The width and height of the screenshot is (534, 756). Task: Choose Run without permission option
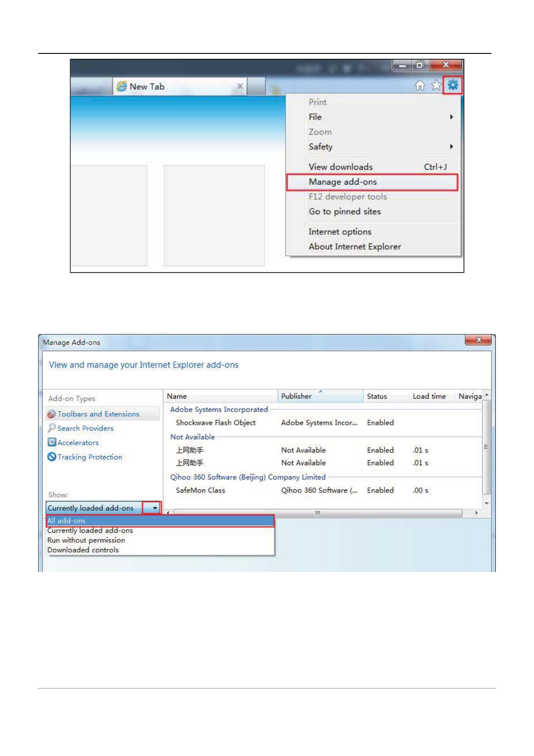point(160,541)
